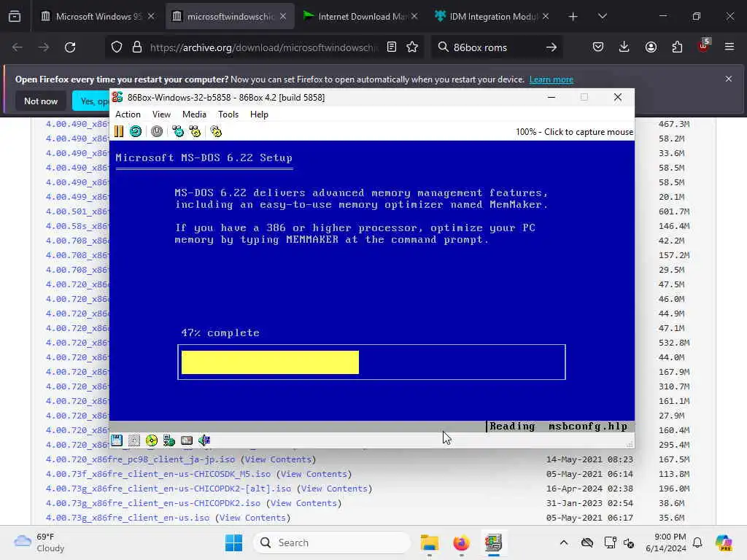This screenshot has height=560, width=747.
Task: Expand the list all tabs dropdown
Action: click(602, 17)
